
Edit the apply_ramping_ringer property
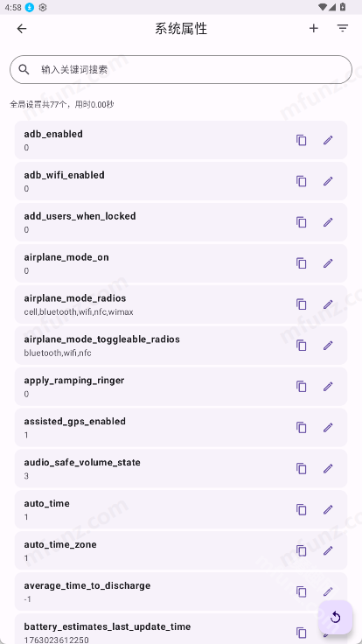click(328, 387)
